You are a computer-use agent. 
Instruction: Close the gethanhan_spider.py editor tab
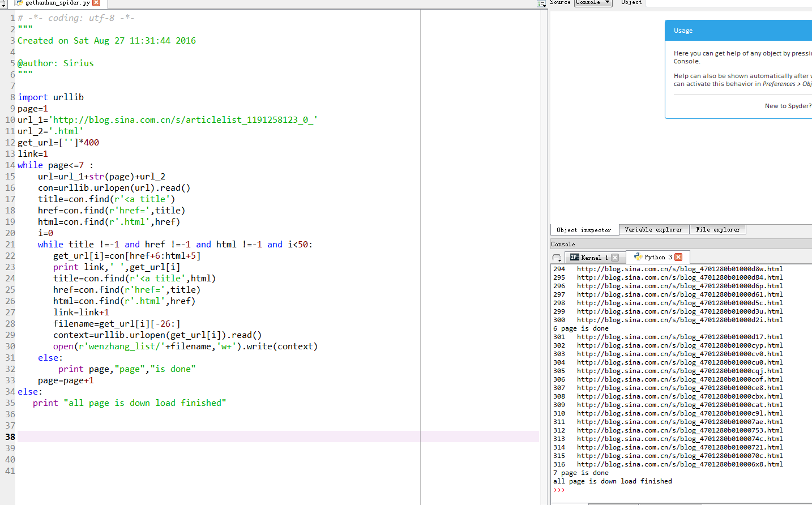click(96, 3)
